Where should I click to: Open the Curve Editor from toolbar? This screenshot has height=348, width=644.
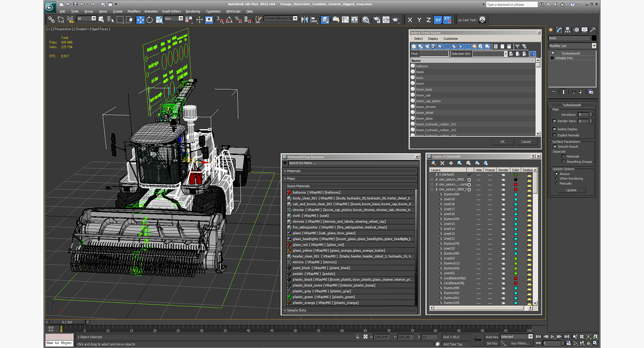[x=345, y=20]
